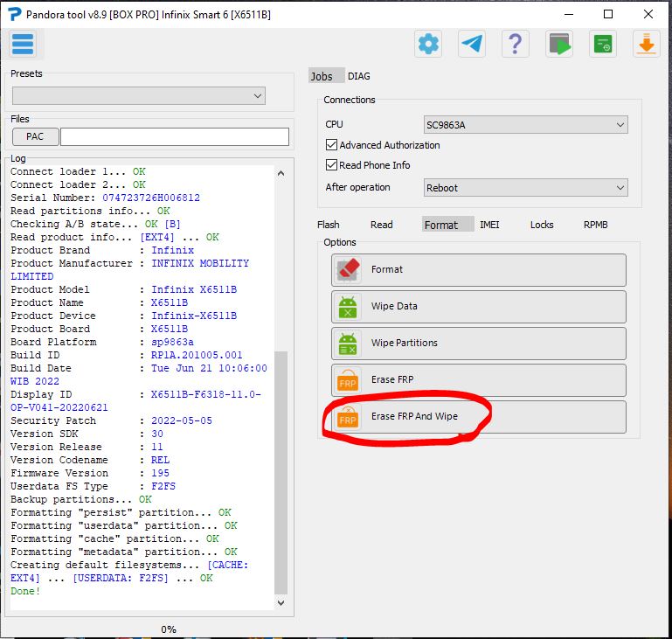Click the log scrollbar up arrow
672x639 pixels.
coord(281,173)
